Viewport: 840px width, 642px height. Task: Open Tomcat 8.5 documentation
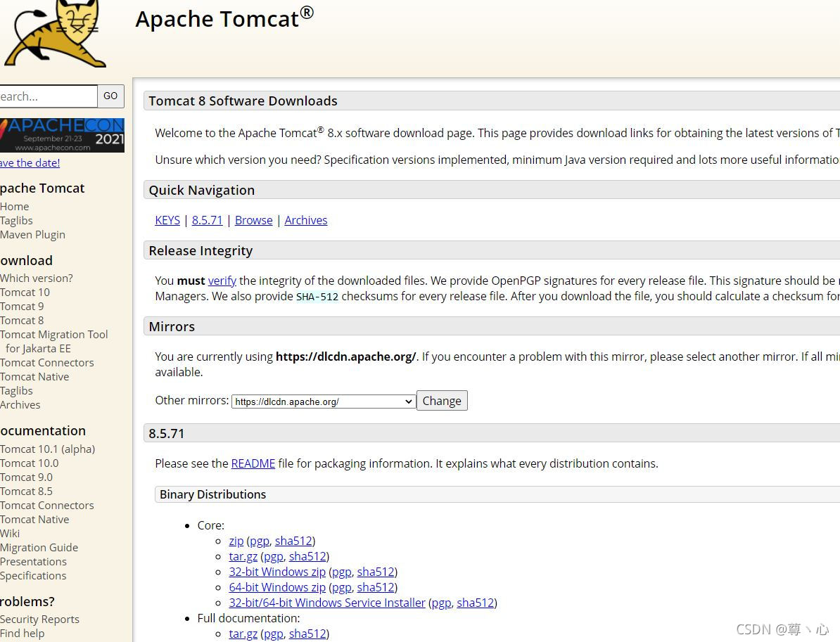26,491
